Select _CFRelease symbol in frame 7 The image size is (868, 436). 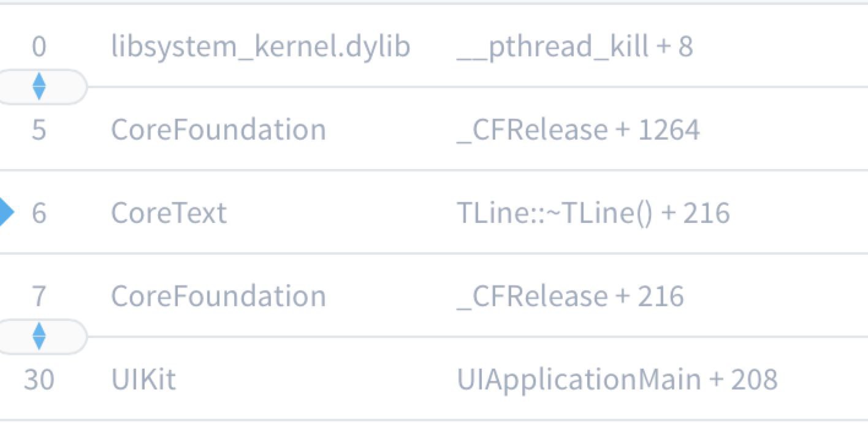532,296
